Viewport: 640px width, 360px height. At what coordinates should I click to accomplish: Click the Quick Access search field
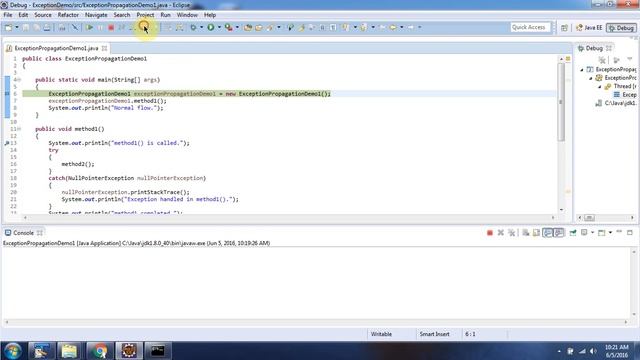530,27
